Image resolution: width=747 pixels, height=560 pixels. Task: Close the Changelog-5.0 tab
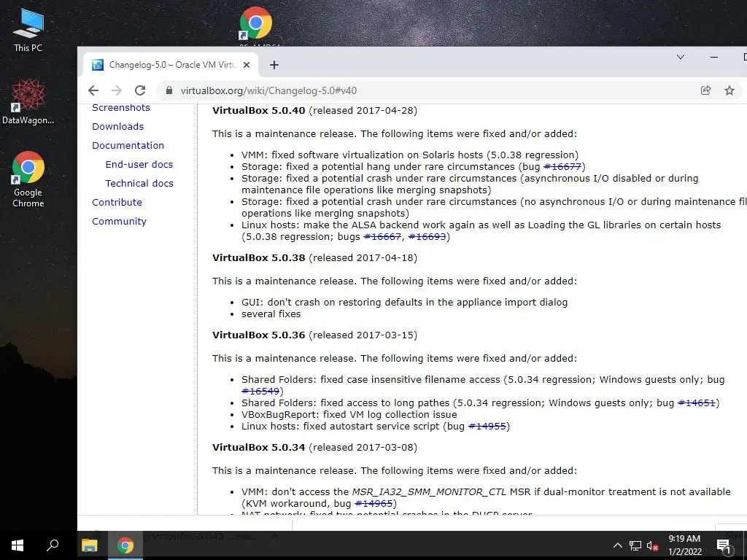click(x=247, y=65)
